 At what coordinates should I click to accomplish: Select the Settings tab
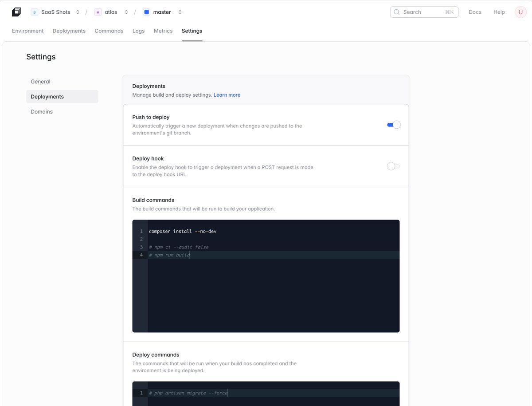(x=192, y=31)
